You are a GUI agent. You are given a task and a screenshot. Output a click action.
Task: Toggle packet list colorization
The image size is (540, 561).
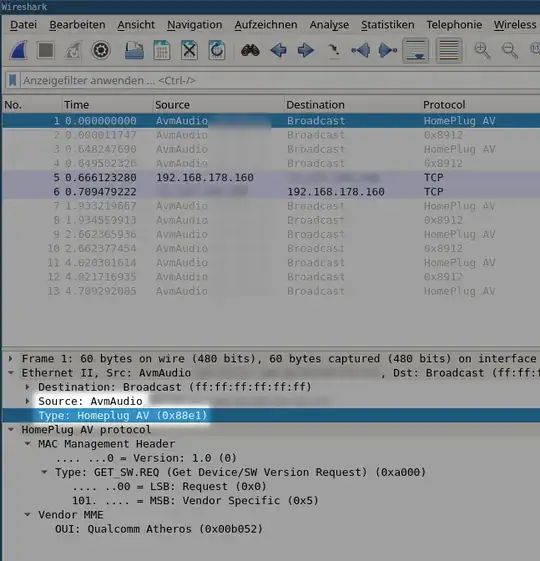coord(449,50)
